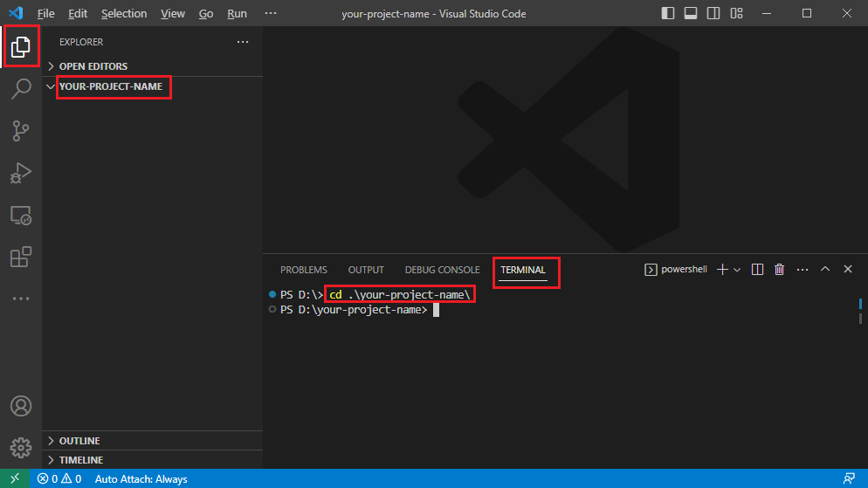Open the Accounts icon
The image size is (868, 488).
21,407
